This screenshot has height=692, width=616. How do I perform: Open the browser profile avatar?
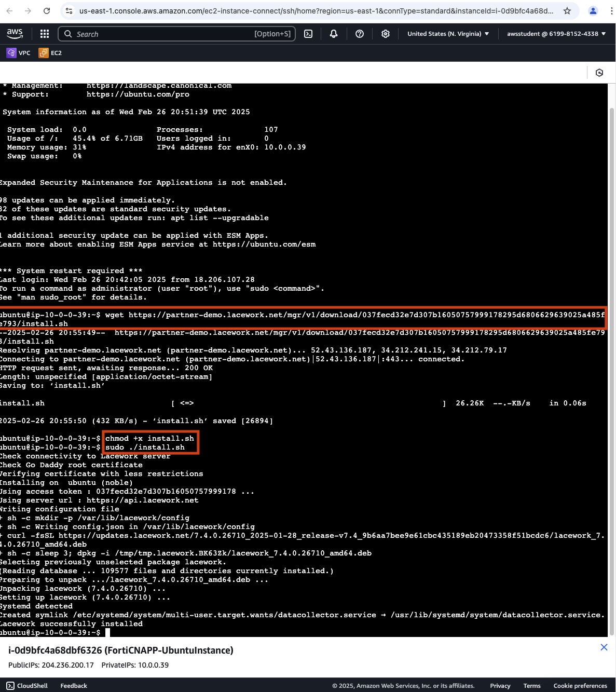[x=593, y=11]
